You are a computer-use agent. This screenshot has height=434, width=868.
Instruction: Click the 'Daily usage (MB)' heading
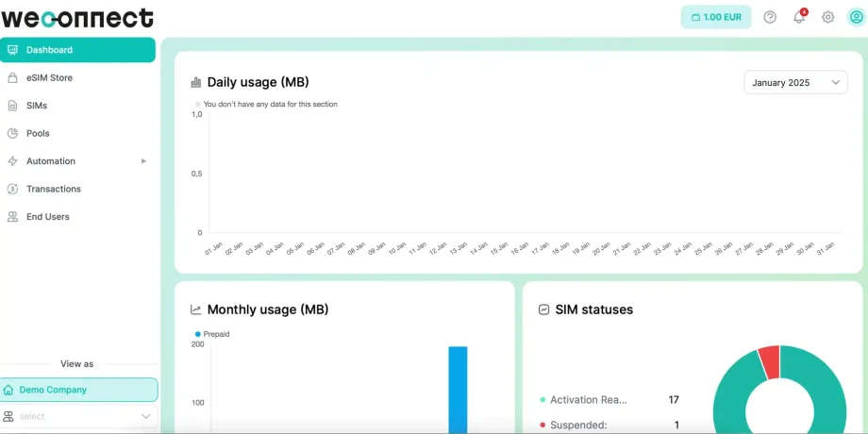(x=258, y=82)
